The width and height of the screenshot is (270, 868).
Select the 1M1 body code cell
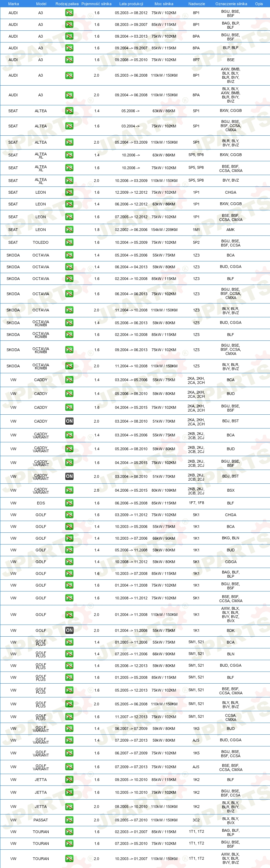196,230
